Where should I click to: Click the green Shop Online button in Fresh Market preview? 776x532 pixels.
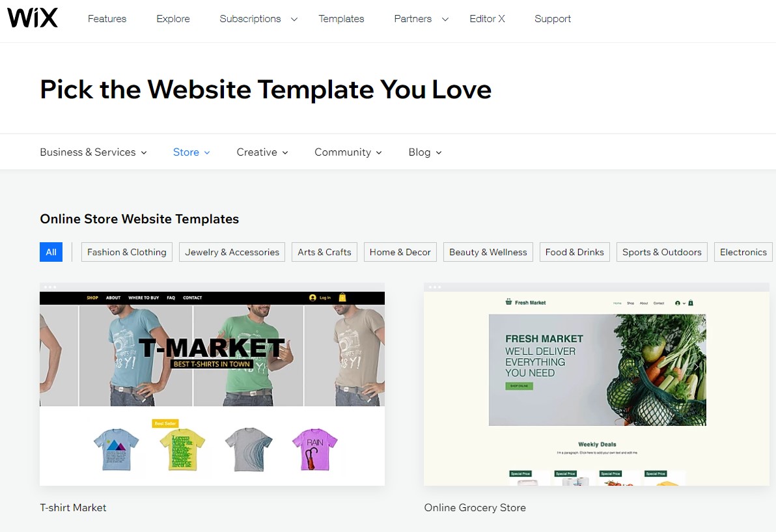[x=519, y=386]
